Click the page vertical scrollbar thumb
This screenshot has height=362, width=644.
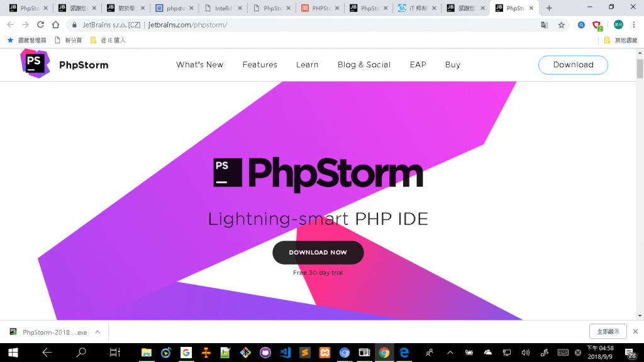640,69
